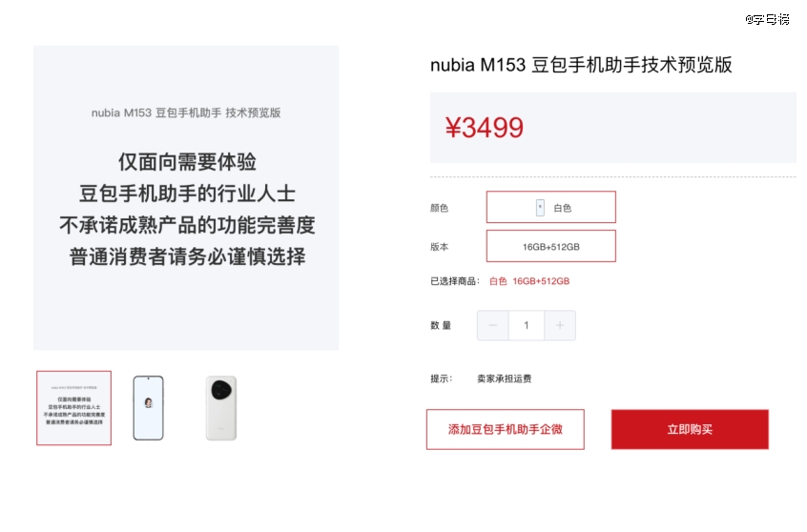
Task: Choose the 16GB+512GB version option
Action: (x=551, y=246)
